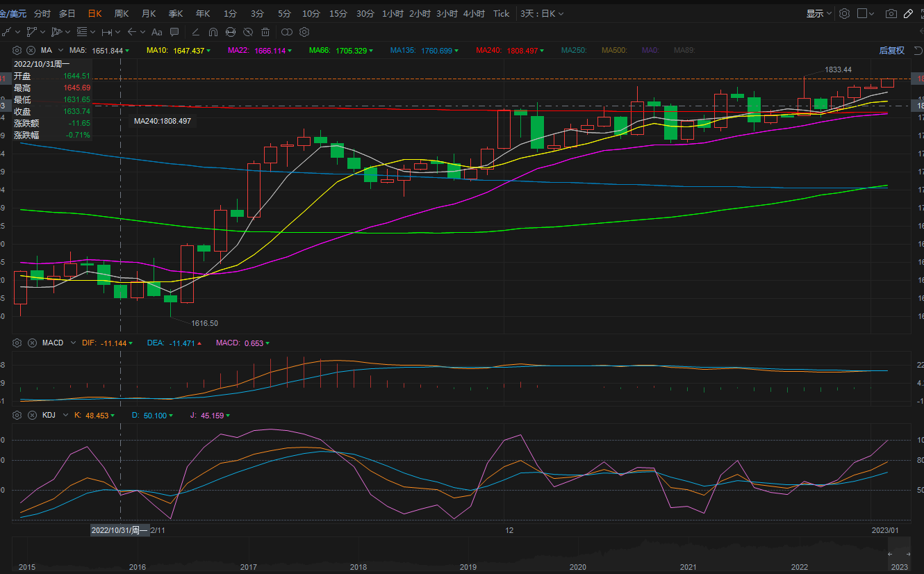This screenshot has width=924, height=574.
Task: Select the text annotation Aa tool
Action: [x=156, y=32]
